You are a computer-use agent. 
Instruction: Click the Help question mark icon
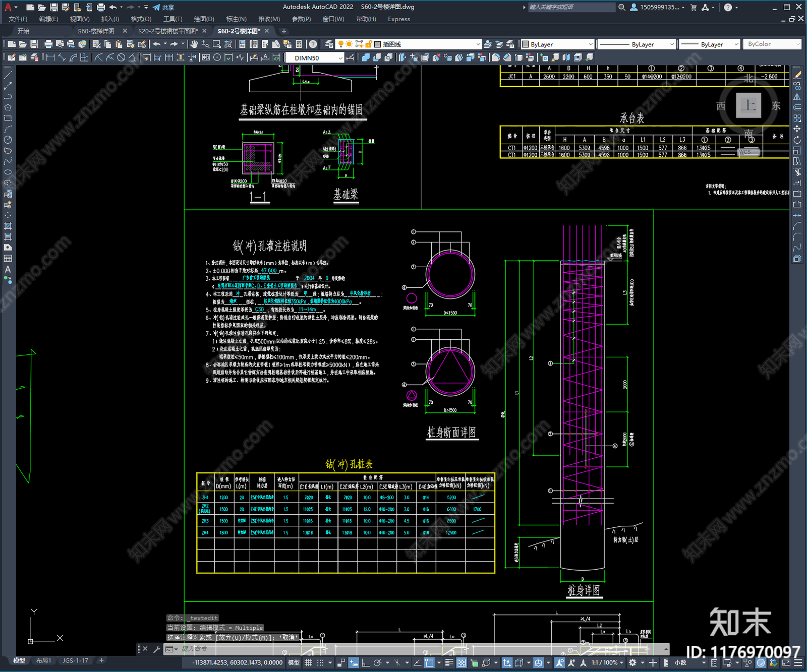click(313, 44)
